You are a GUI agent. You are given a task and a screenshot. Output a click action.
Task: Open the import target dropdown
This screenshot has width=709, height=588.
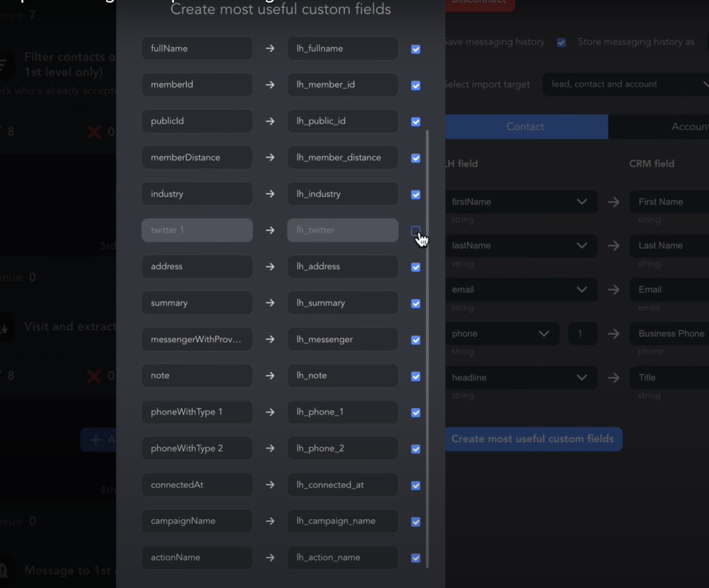[x=625, y=84]
